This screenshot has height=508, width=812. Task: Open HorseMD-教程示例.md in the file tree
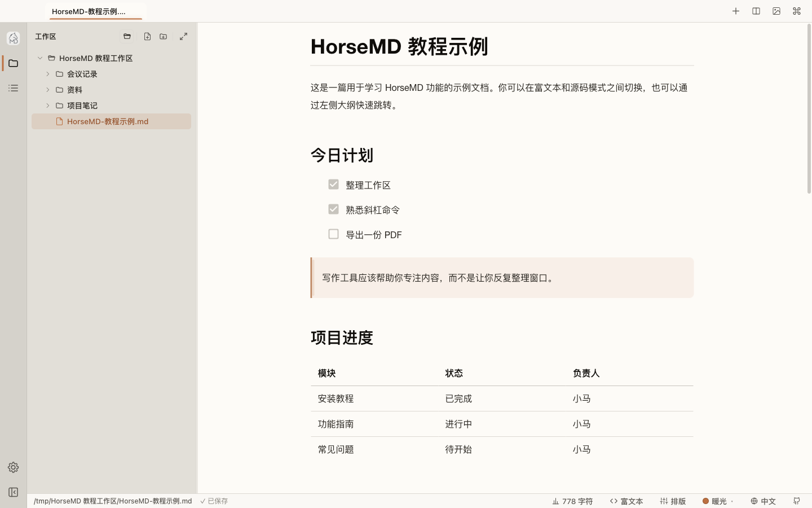[111, 121]
